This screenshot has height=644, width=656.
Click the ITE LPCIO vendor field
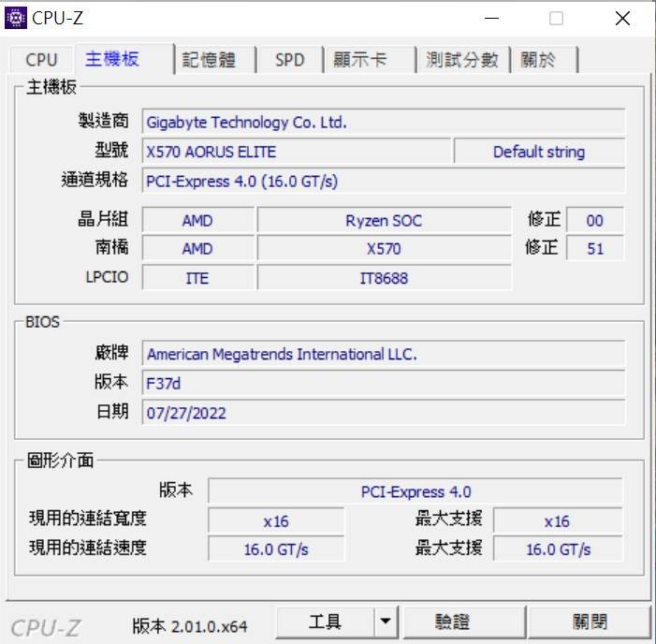[x=197, y=278]
